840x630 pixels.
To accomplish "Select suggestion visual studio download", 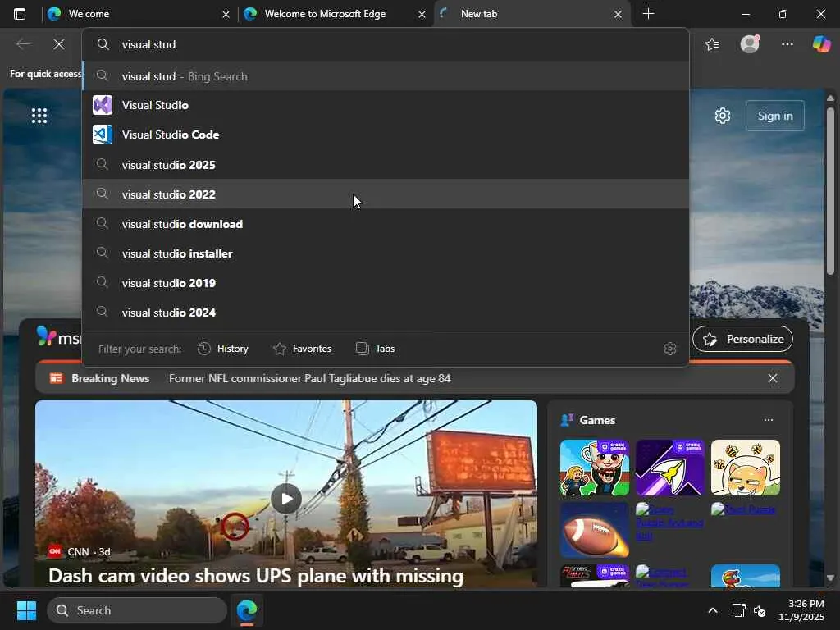I will coord(386,224).
